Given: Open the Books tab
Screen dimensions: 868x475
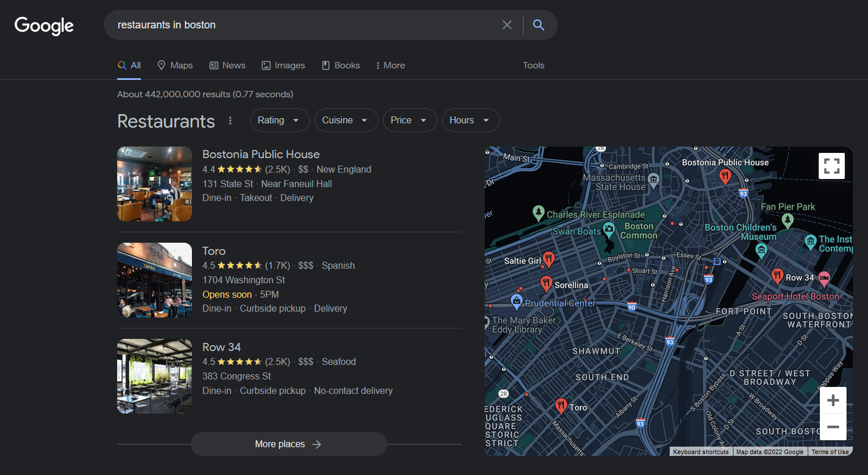Looking at the screenshot, I should [x=341, y=65].
